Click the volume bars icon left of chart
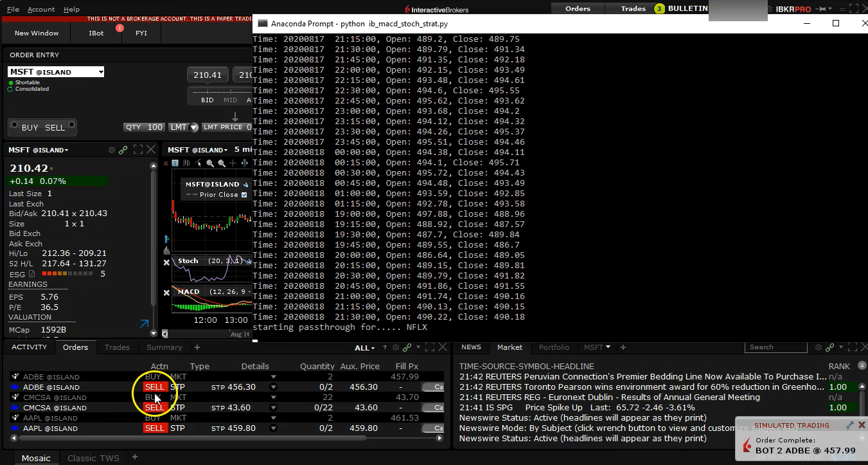 coord(166,250)
